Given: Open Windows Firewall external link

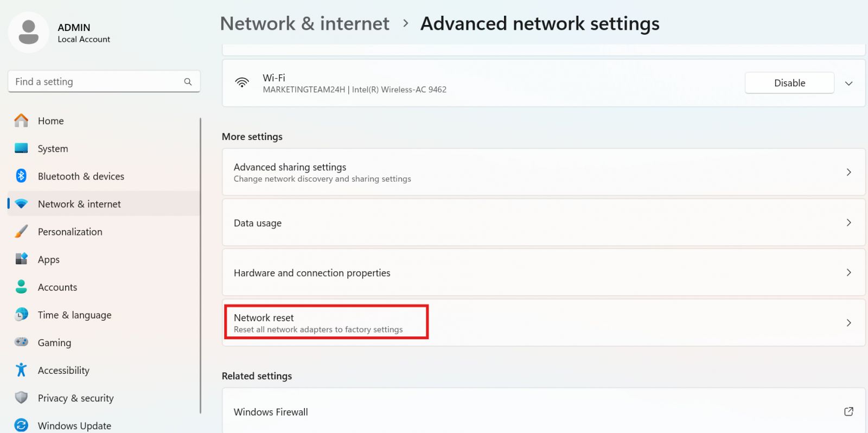Looking at the screenshot, I should [x=850, y=412].
